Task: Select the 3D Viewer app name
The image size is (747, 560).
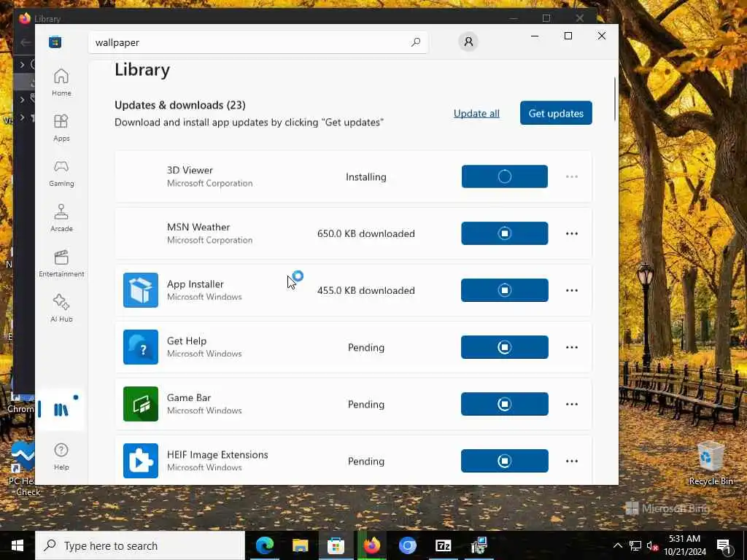Action: coord(190,170)
